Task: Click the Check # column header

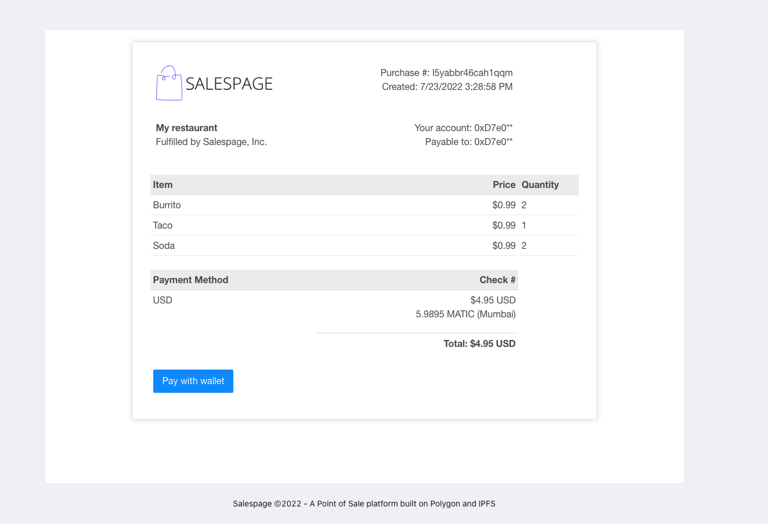Action: tap(497, 280)
